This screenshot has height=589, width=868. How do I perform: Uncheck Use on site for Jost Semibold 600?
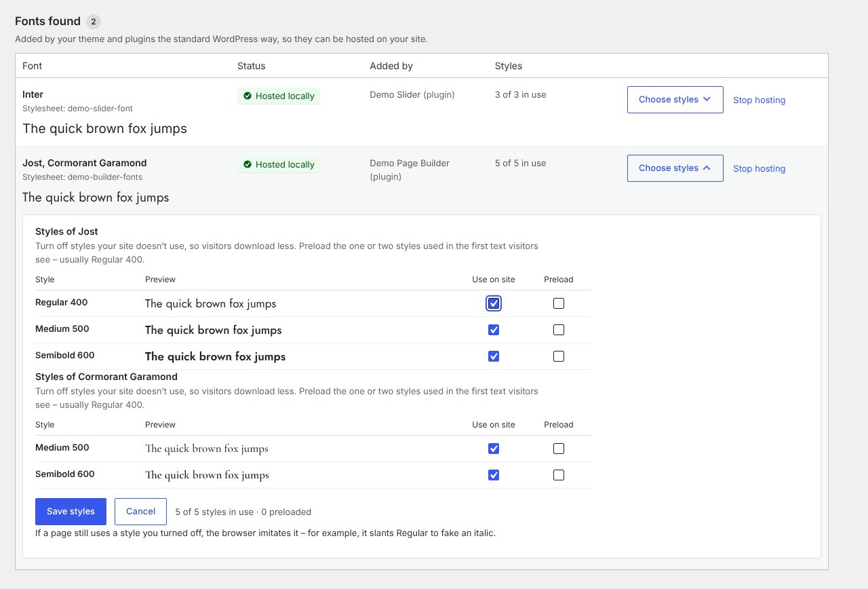494,356
